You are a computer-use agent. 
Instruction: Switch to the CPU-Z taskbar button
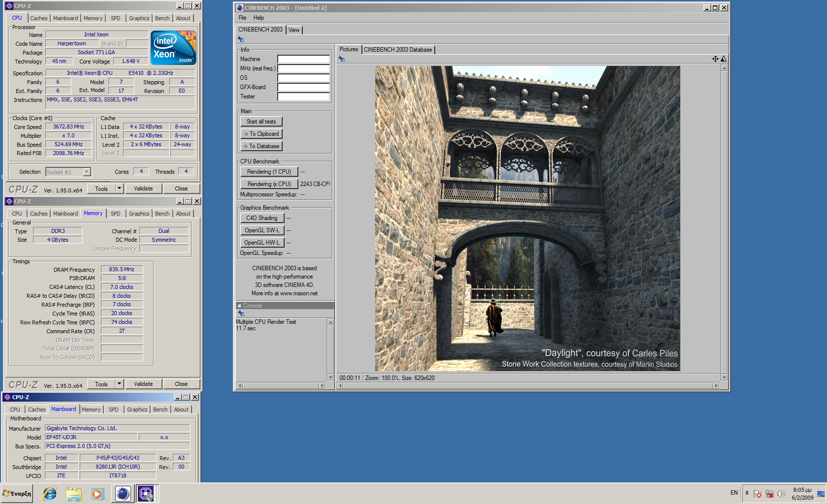pos(145,494)
